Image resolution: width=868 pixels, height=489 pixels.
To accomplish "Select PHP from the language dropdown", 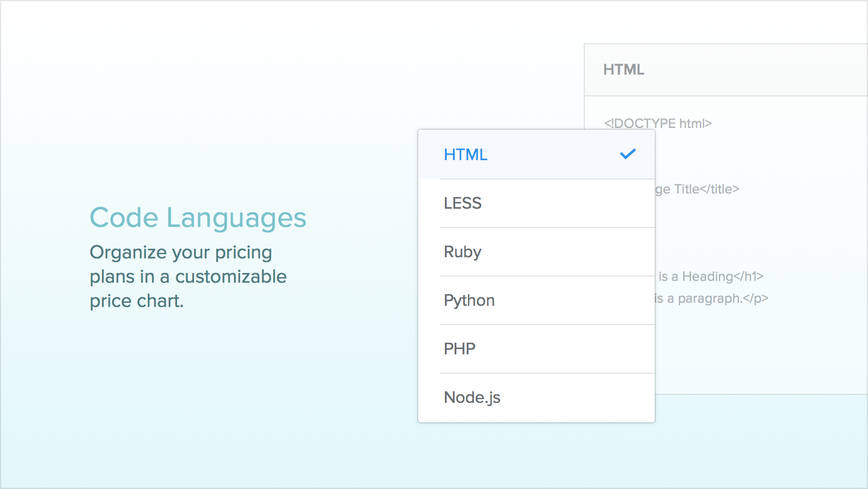I will point(459,348).
